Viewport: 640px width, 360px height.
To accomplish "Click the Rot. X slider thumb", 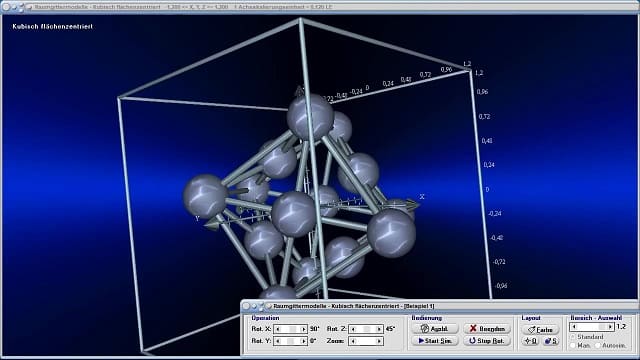I will (292, 329).
